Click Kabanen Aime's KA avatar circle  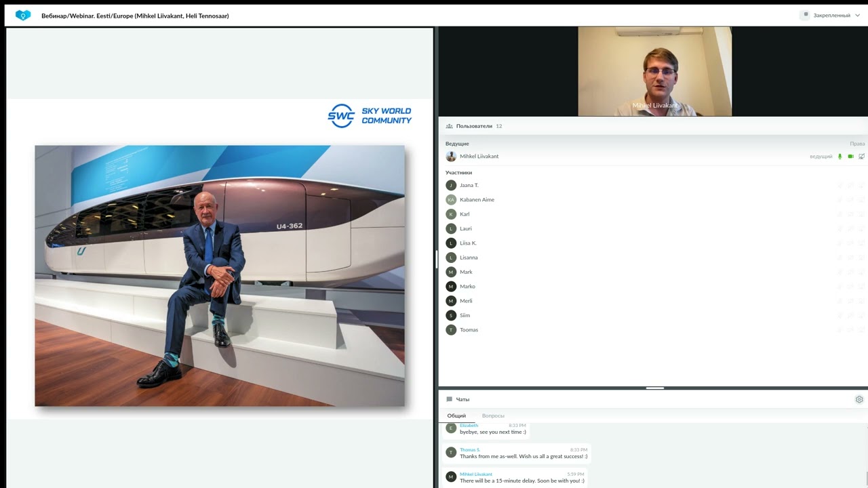[x=451, y=200]
